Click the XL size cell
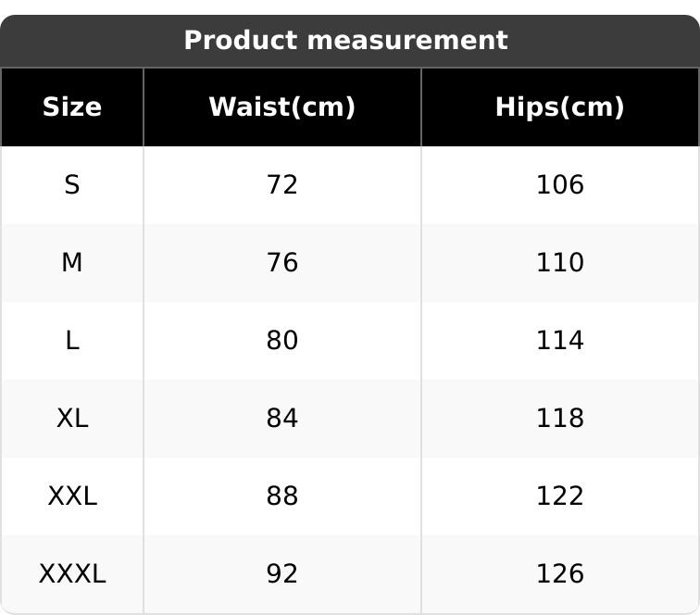 click(x=72, y=419)
